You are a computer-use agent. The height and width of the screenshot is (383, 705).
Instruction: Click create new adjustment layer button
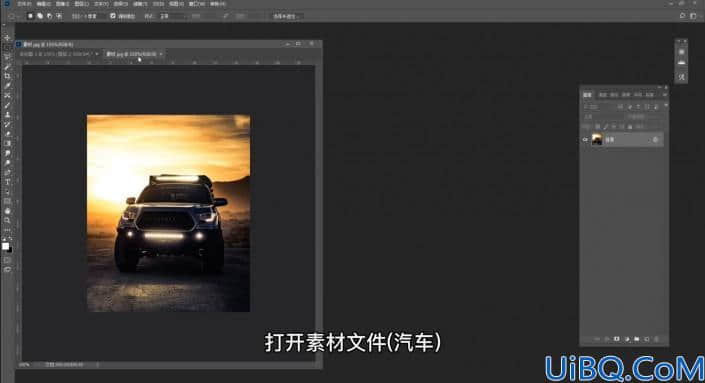tap(627, 339)
